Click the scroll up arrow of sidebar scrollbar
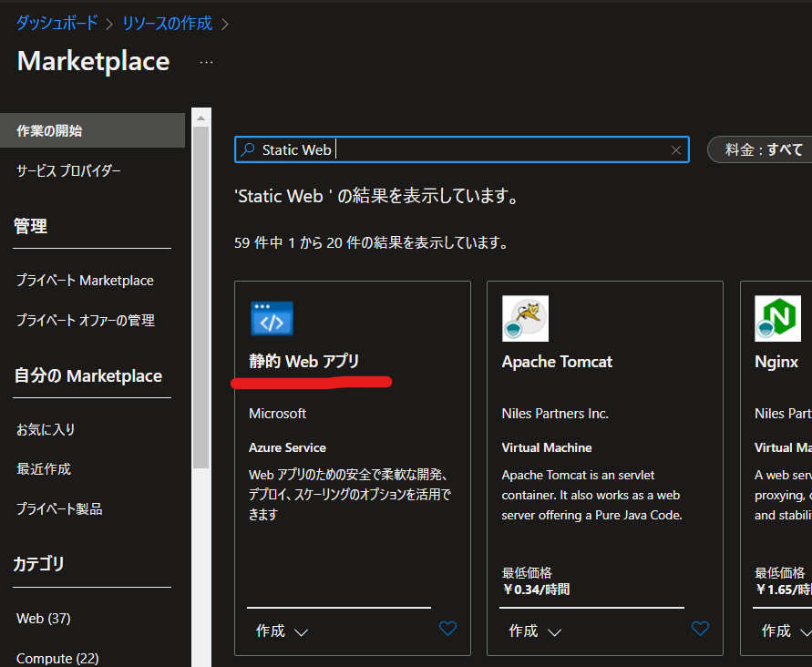 click(200, 118)
